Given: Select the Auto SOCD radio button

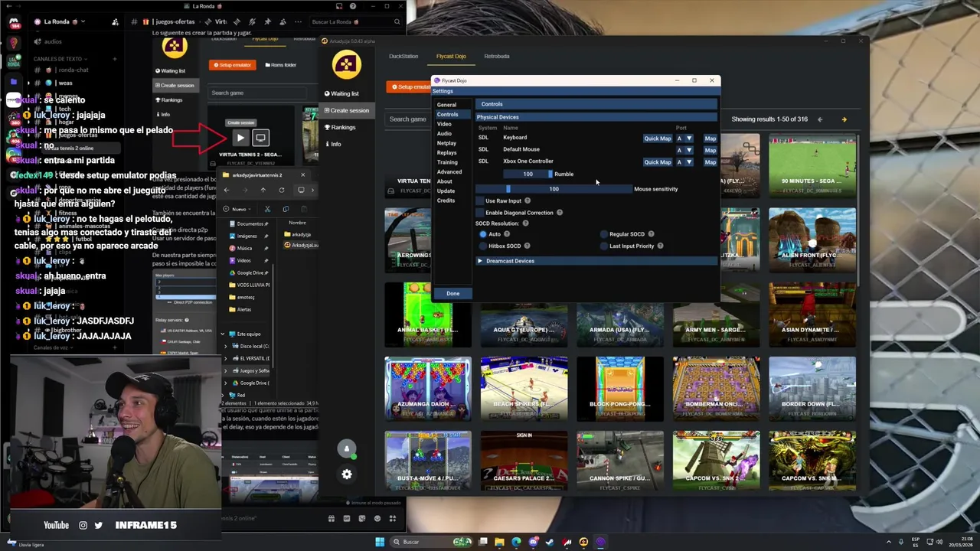Looking at the screenshot, I should tap(482, 234).
